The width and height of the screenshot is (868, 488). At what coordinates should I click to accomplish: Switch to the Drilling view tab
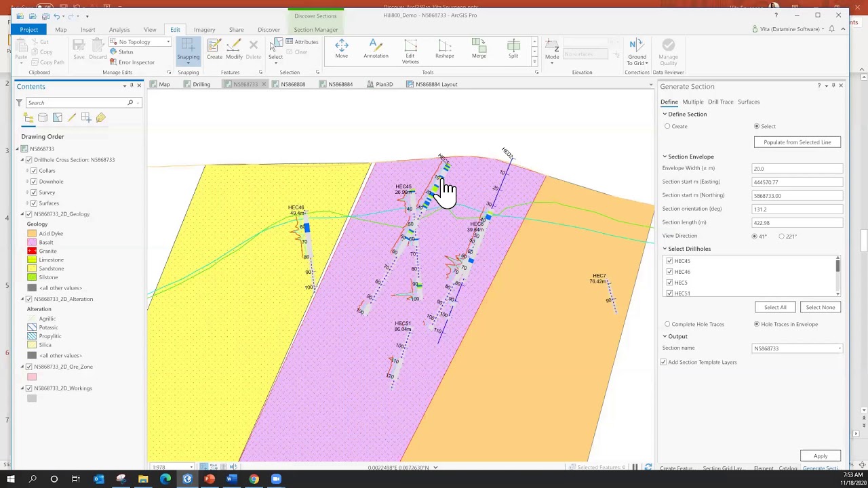click(197, 84)
